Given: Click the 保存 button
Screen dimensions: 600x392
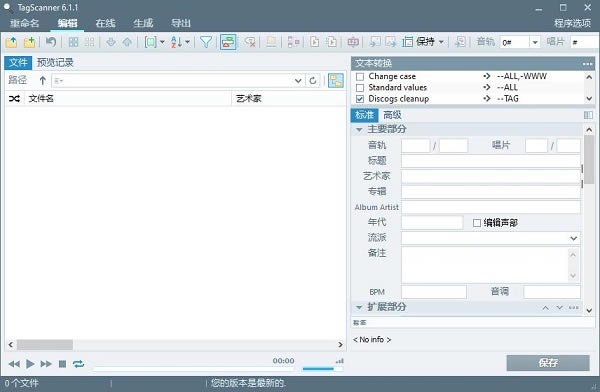Looking at the screenshot, I should click(x=548, y=363).
